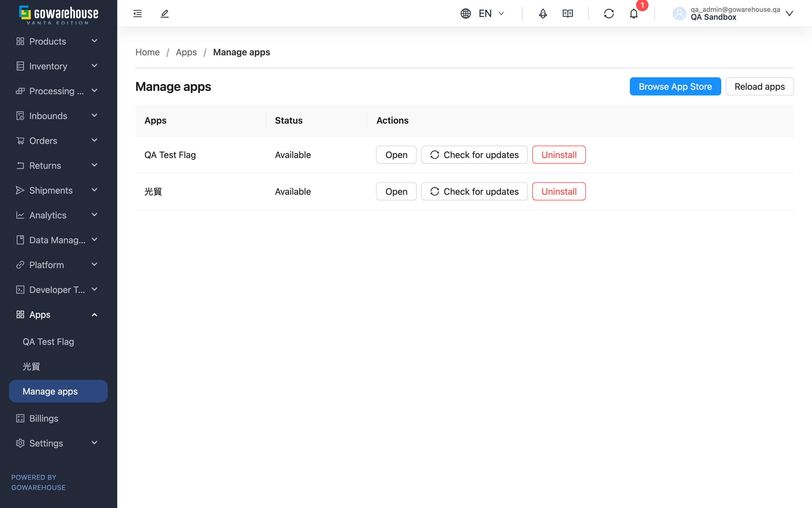Click Browse App Store button
Viewport: 812px width, 508px height.
click(675, 87)
